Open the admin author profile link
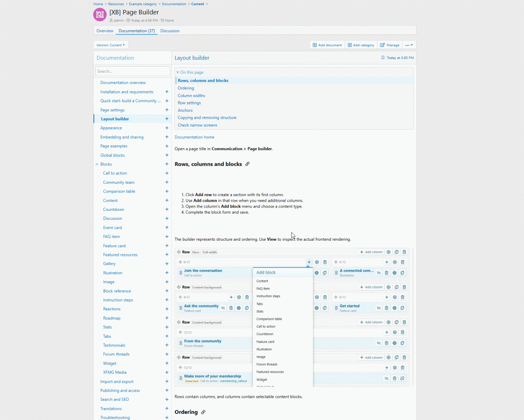 click(119, 20)
